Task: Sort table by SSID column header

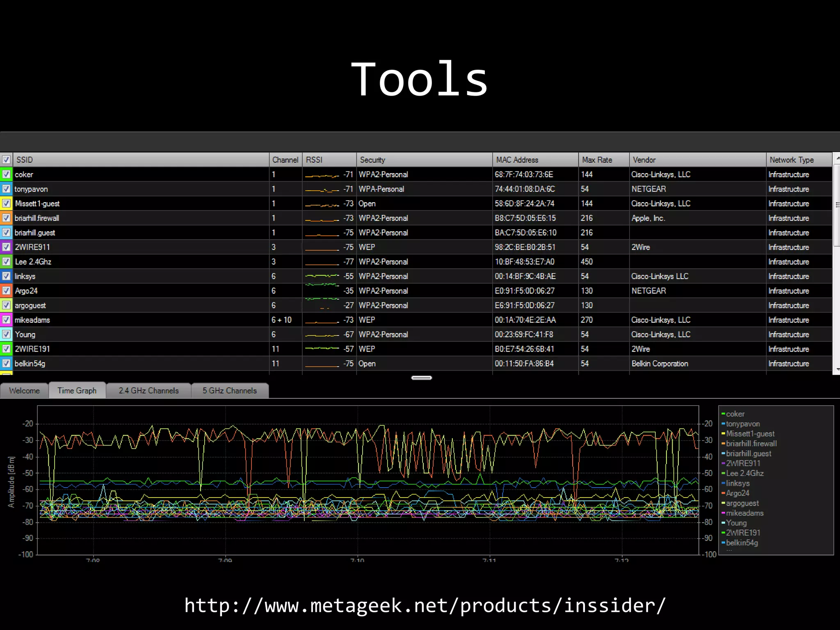Action: (x=141, y=160)
